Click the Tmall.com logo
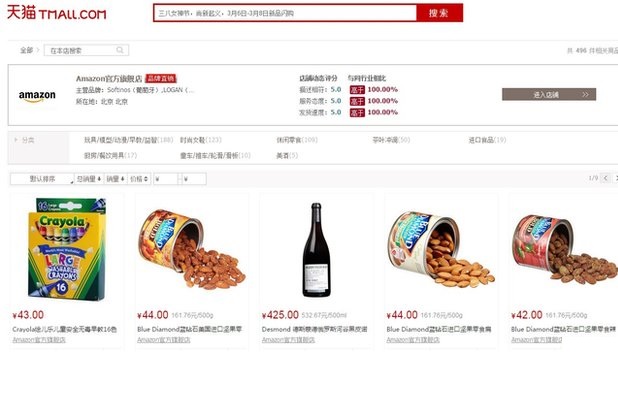Screen dimensions: 618x400 click(x=57, y=13)
